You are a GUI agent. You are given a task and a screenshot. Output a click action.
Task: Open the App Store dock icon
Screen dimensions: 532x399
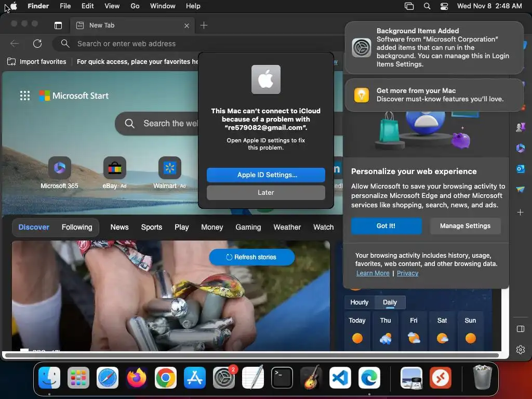point(195,378)
